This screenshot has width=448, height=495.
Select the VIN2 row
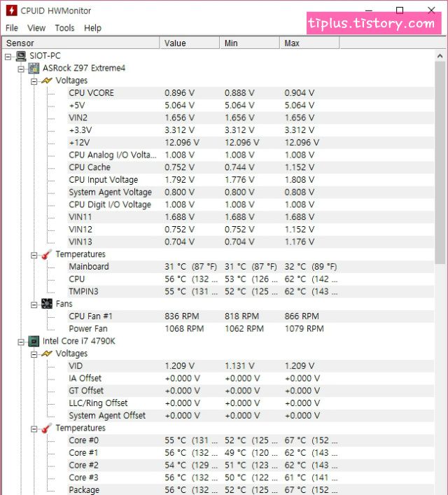tap(251, 118)
